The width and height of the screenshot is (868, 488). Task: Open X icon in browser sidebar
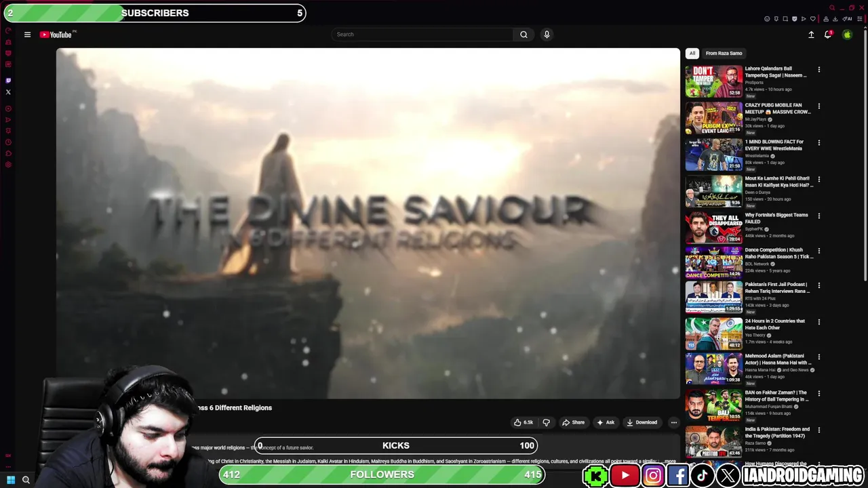click(8, 91)
